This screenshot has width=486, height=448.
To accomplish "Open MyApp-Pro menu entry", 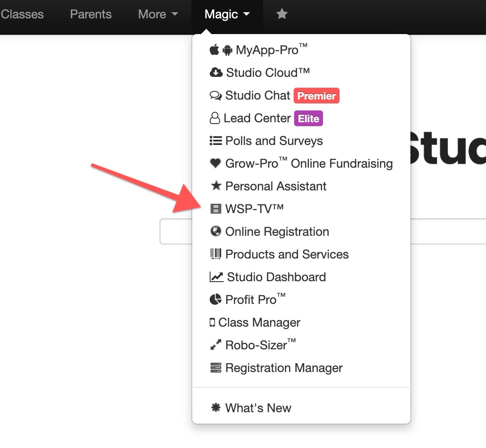I will 301,50.
